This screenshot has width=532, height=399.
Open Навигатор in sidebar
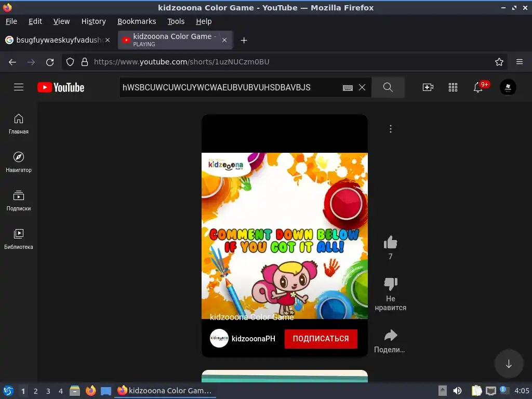coord(19,163)
